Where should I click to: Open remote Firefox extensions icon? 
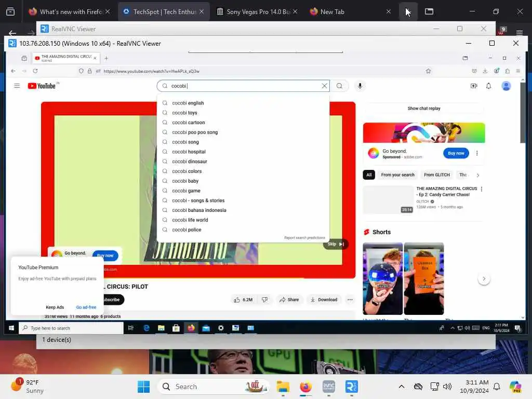[507, 71]
